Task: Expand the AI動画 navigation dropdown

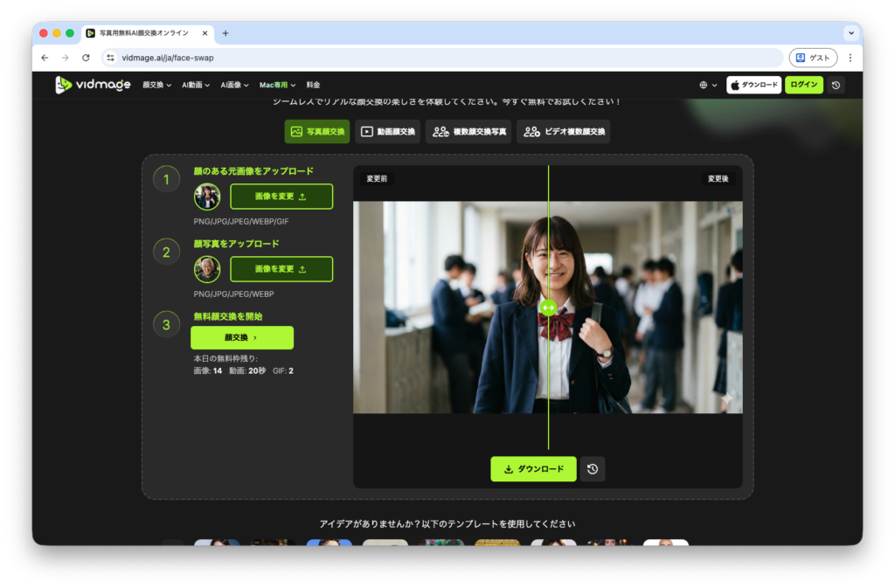Action: (195, 85)
